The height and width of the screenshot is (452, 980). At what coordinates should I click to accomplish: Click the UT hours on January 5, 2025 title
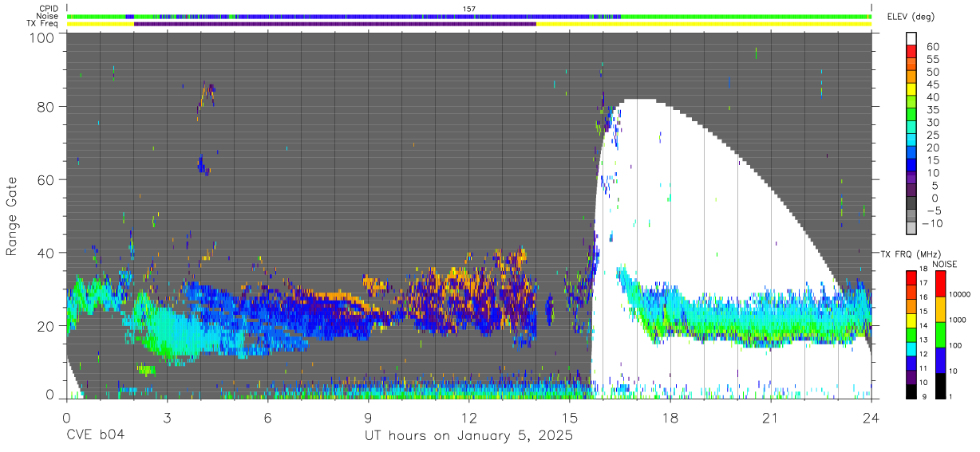(x=468, y=436)
